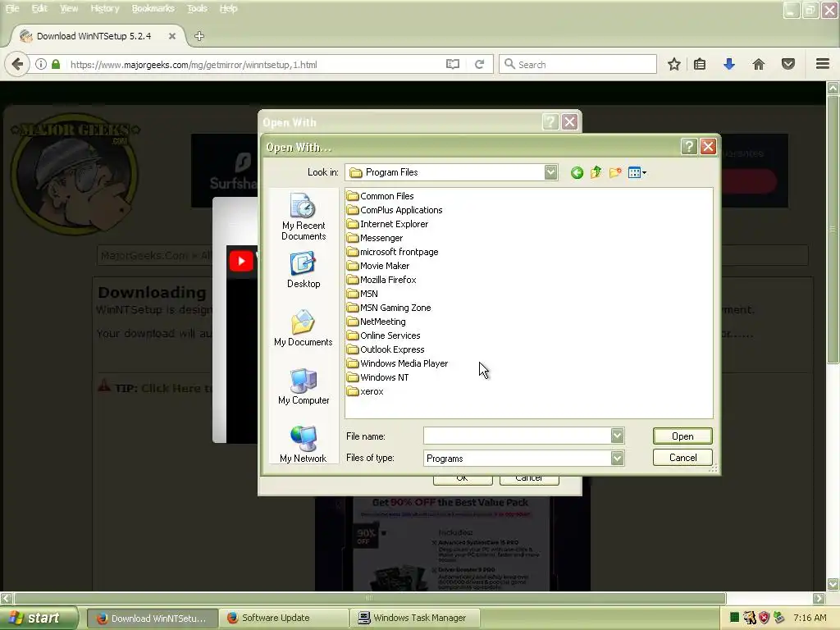The image size is (840, 630).
Task: Open Firefox Help menu
Action: click(228, 8)
